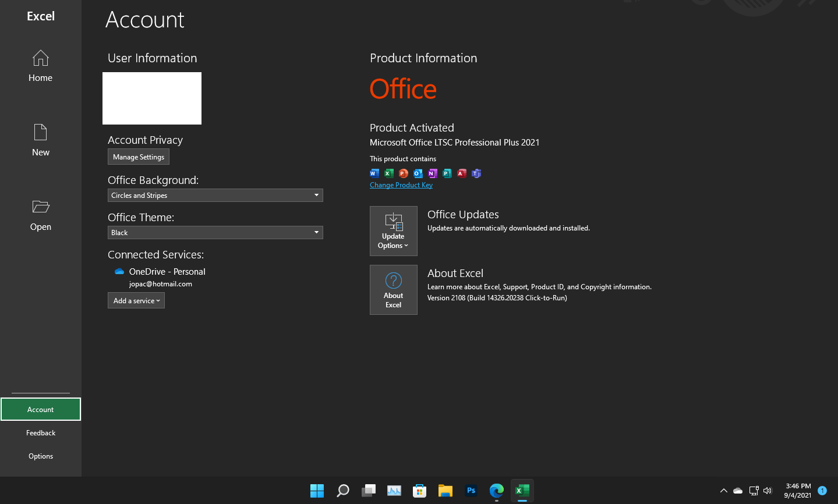The height and width of the screenshot is (504, 838).
Task: Click the Excel icon under This product contains
Action: 389,173
